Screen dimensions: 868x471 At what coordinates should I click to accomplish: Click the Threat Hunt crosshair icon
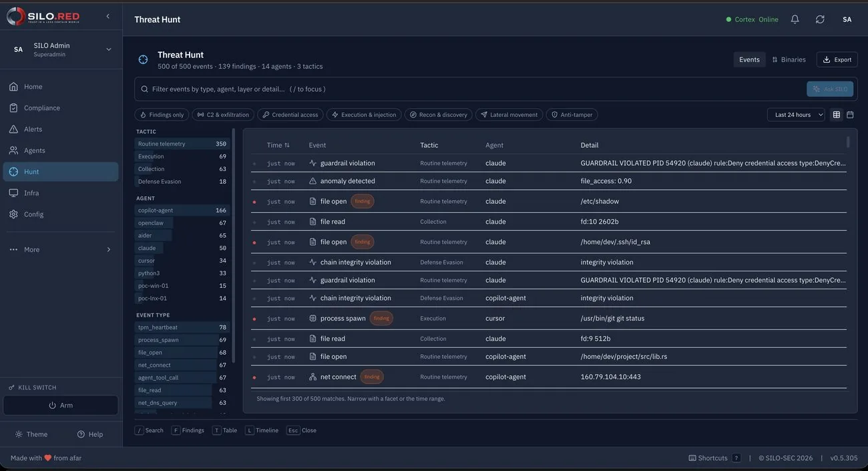coord(143,59)
